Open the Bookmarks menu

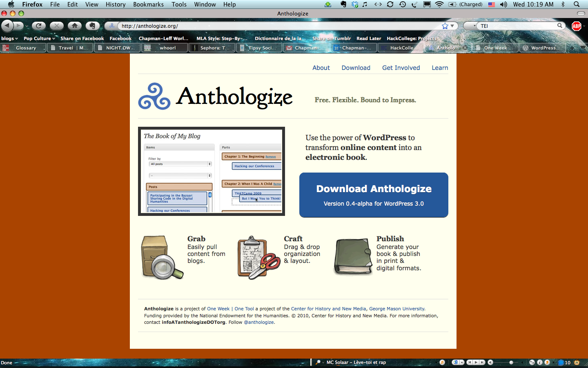tap(148, 4)
